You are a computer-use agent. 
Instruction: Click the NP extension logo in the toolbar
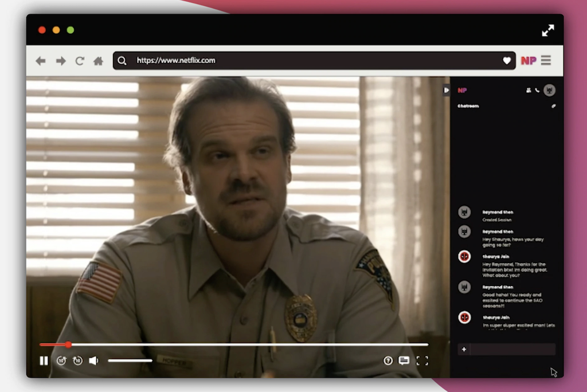pyautogui.click(x=528, y=61)
